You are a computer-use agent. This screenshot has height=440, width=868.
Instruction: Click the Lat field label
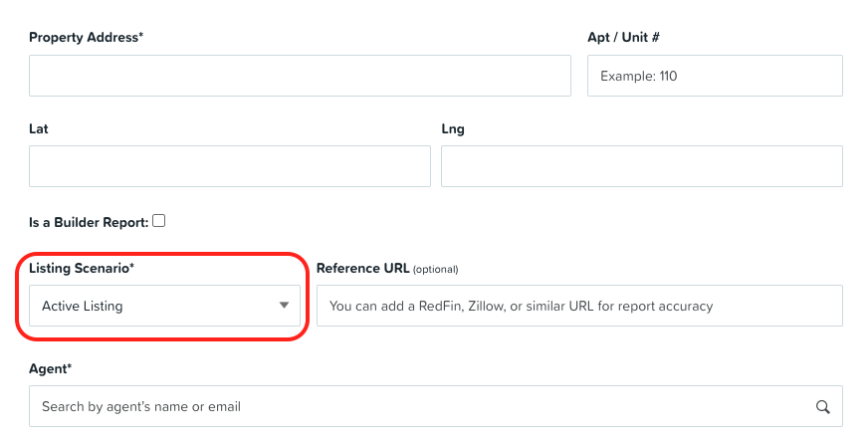point(38,129)
